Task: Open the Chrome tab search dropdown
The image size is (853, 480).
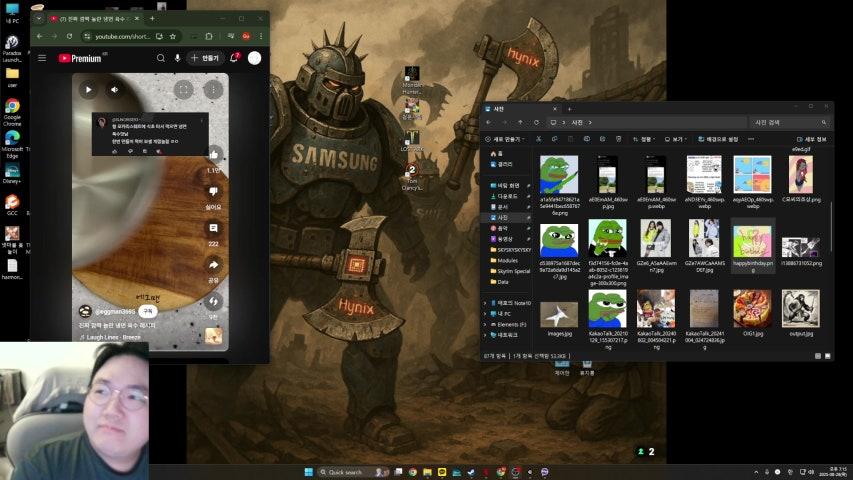Action: [39, 19]
